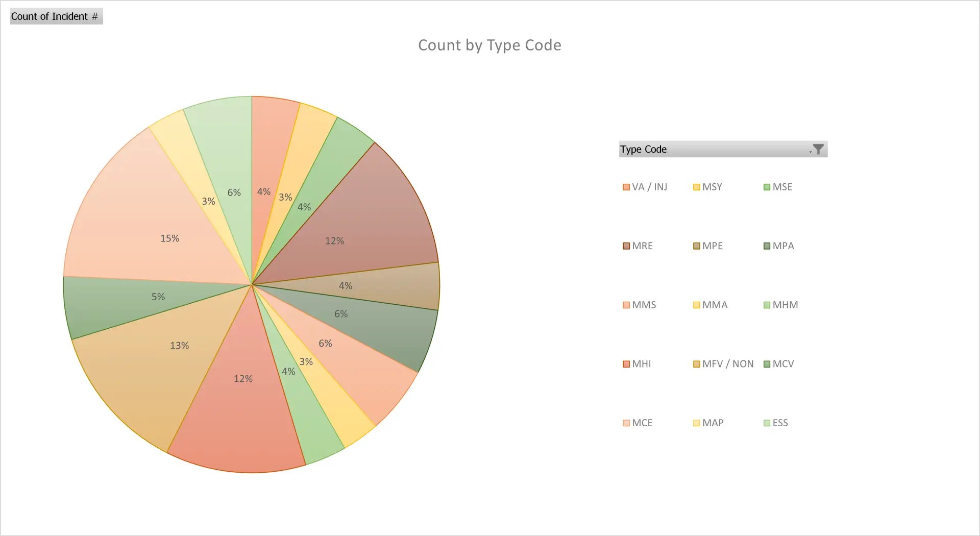Click the filter funnel icon on Type Code
980x536 pixels.
click(x=818, y=149)
